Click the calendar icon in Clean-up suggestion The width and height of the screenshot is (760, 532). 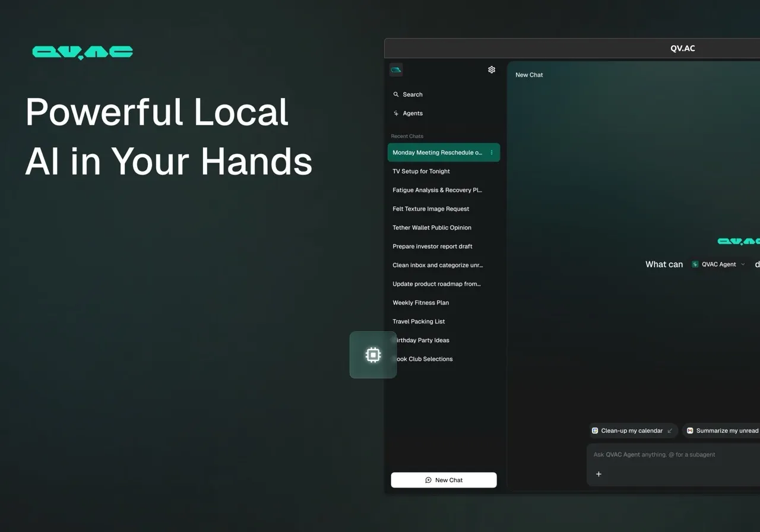click(595, 430)
